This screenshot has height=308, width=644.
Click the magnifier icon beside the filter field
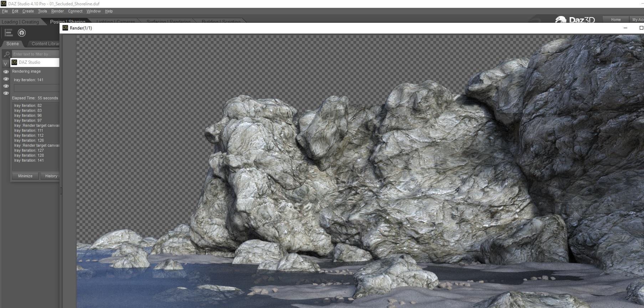point(6,54)
